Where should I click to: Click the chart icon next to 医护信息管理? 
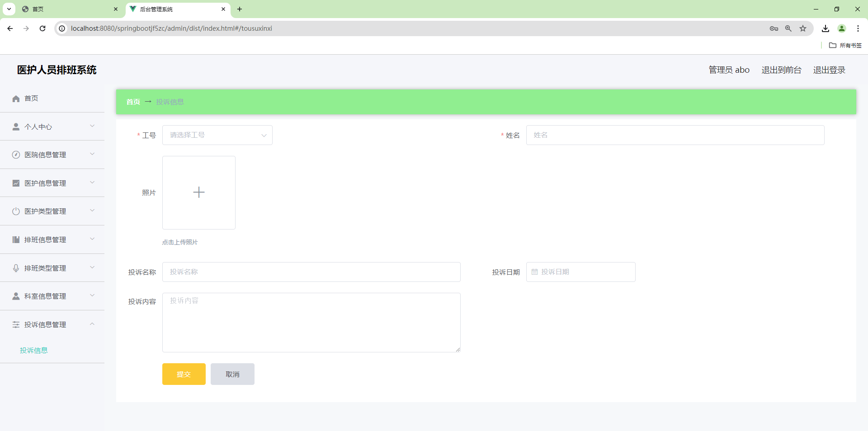16,183
